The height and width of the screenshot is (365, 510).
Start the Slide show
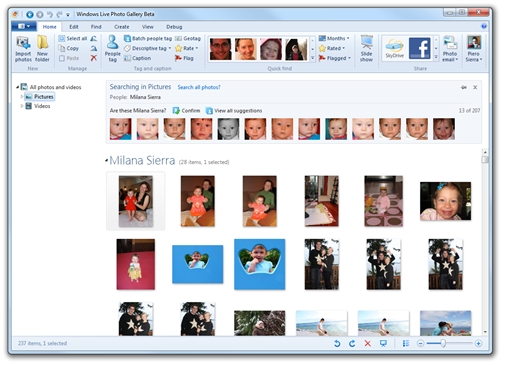pos(366,49)
